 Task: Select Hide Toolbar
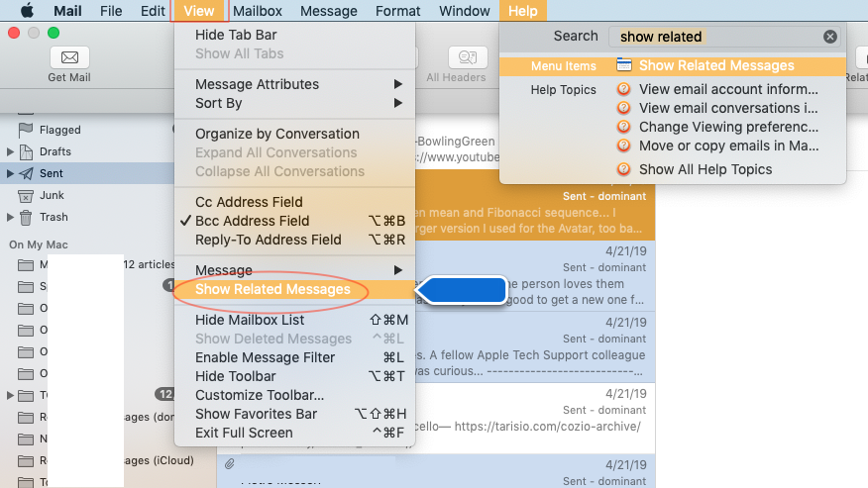[294, 376]
